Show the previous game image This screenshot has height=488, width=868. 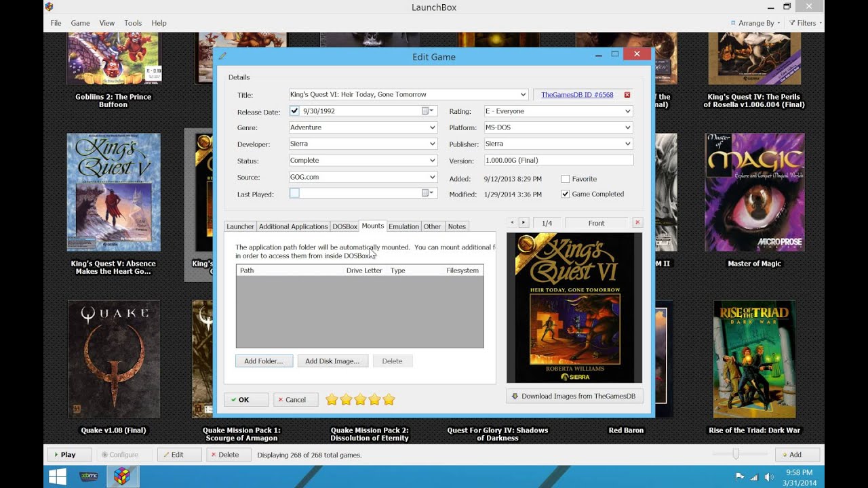coord(512,223)
